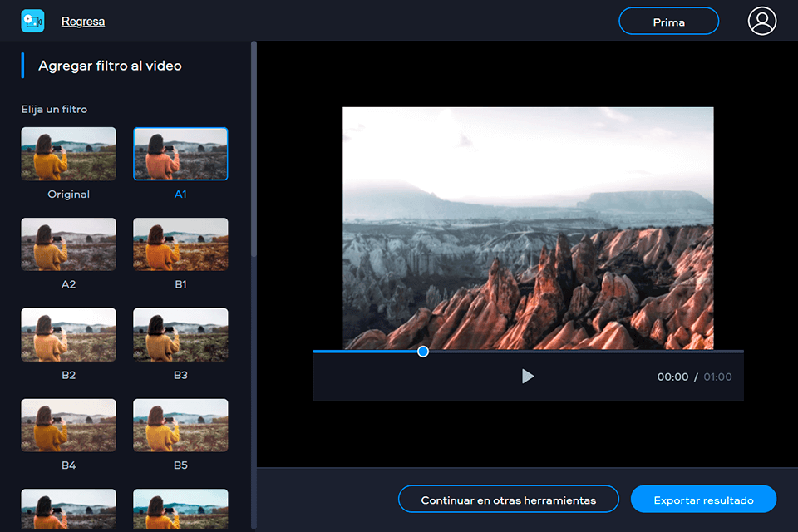Click the 01:00 total duration label
798x532 pixels.
pyautogui.click(x=717, y=377)
